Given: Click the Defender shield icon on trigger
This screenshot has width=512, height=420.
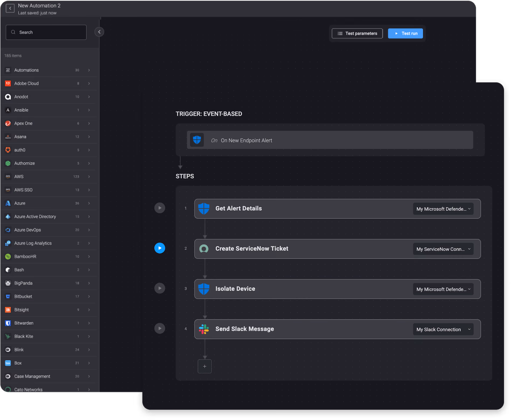Looking at the screenshot, I should point(197,140).
